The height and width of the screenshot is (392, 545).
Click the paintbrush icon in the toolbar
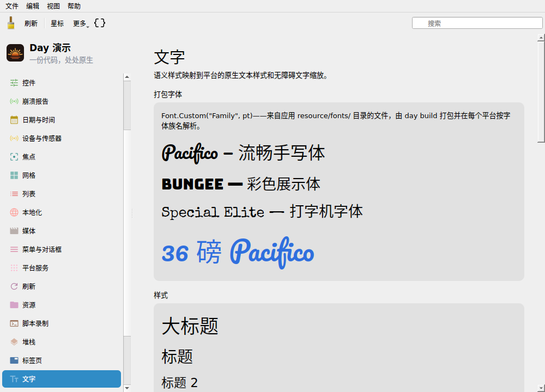pyautogui.click(x=11, y=23)
